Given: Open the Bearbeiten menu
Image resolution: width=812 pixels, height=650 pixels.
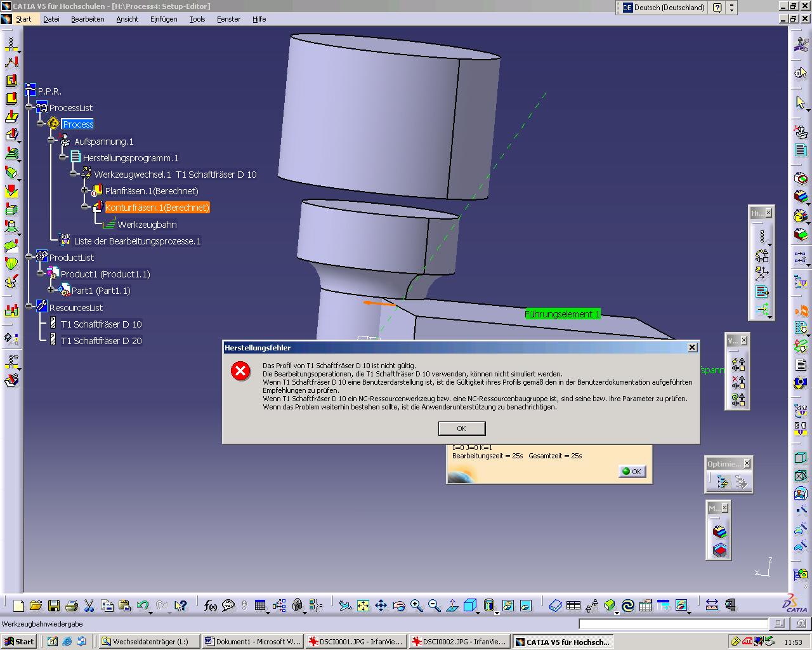Looking at the screenshot, I should pyautogui.click(x=88, y=19).
